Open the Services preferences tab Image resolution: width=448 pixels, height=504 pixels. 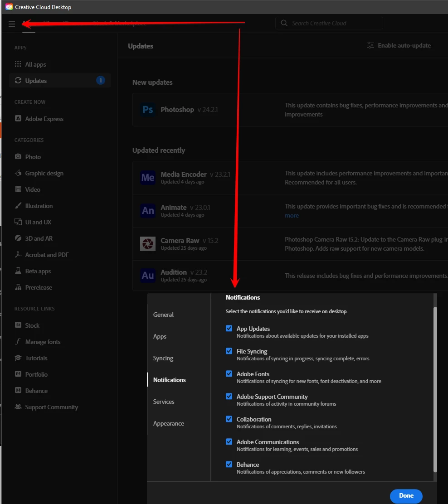pyautogui.click(x=164, y=402)
